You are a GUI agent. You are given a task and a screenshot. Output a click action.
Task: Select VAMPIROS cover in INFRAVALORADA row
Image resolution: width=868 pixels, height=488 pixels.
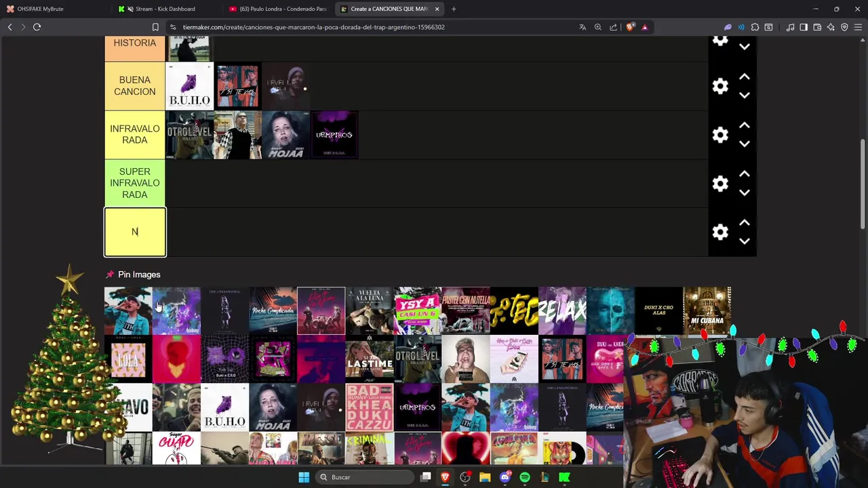[x=334, y=135]
